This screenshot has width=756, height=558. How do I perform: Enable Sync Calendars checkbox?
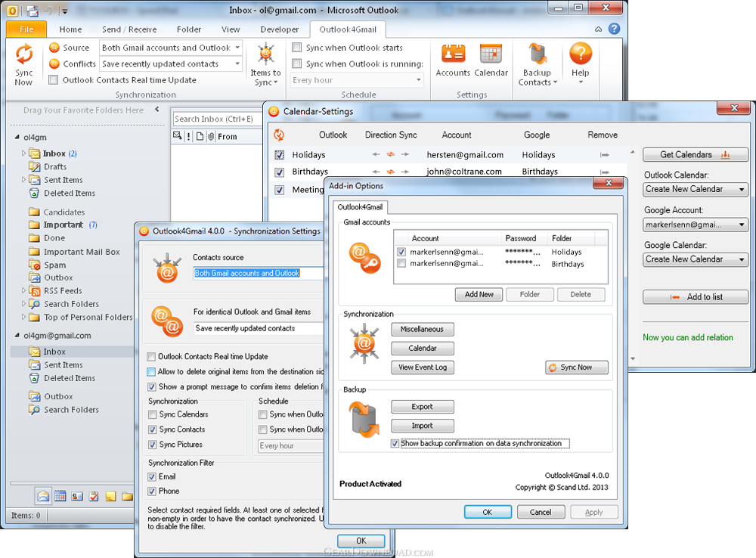pos(153,414)
